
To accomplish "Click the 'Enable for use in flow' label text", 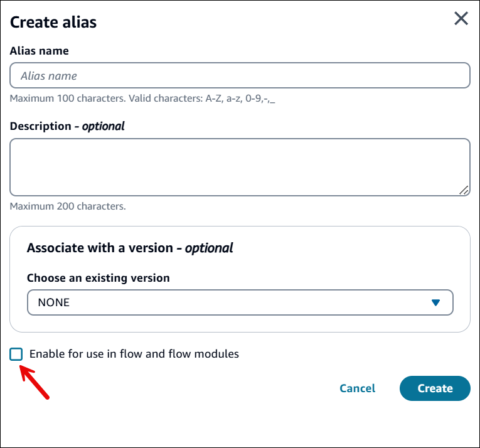I will pos(134,354).
